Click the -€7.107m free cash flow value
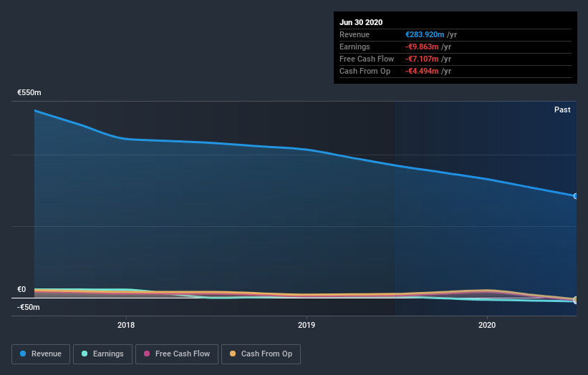Viewport: 588px width, 375px height. [x=422, y=59]
